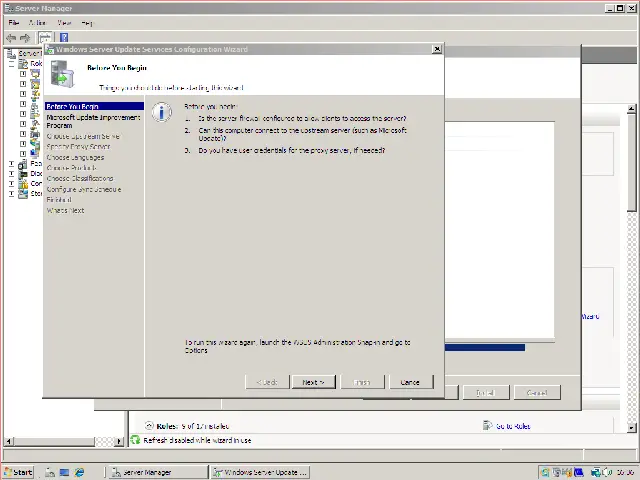The height and width of the screenshot is (480, 640).
Task: Expand the first role under Roles
Action: coord(23,74)
